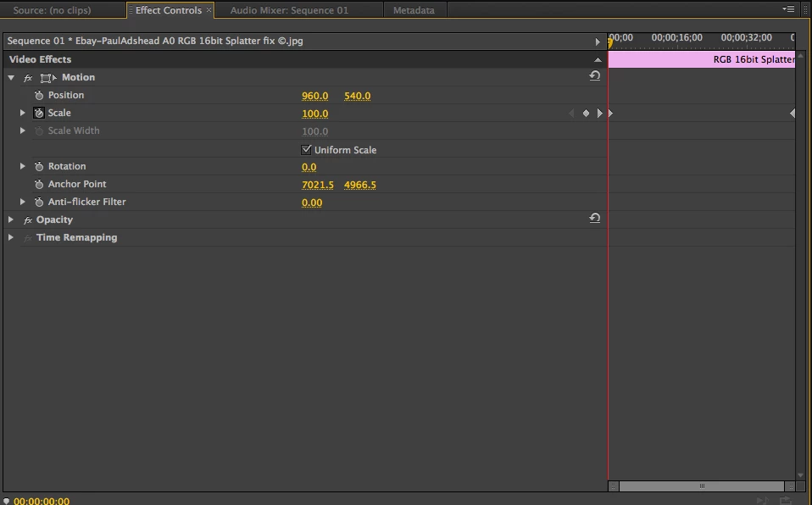Edit the Anti-flicker Filter value 0.00
The height and width of the screenshot is (505, 812).
point(312,203)
